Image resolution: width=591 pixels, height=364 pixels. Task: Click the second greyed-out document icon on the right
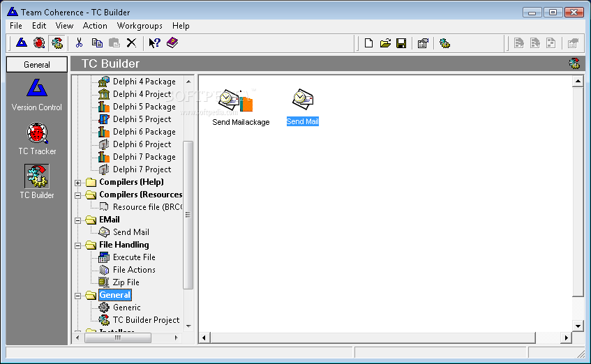coord(535,43)
